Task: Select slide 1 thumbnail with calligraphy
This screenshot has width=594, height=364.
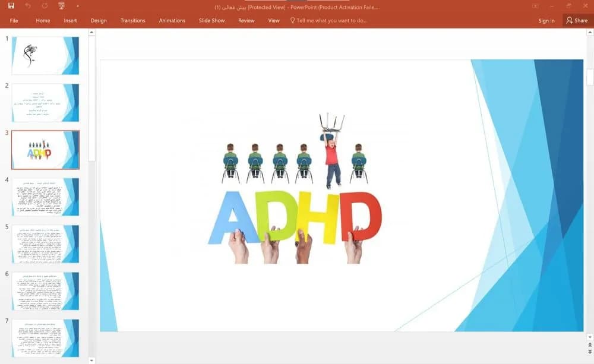Action: click(46, 56)
